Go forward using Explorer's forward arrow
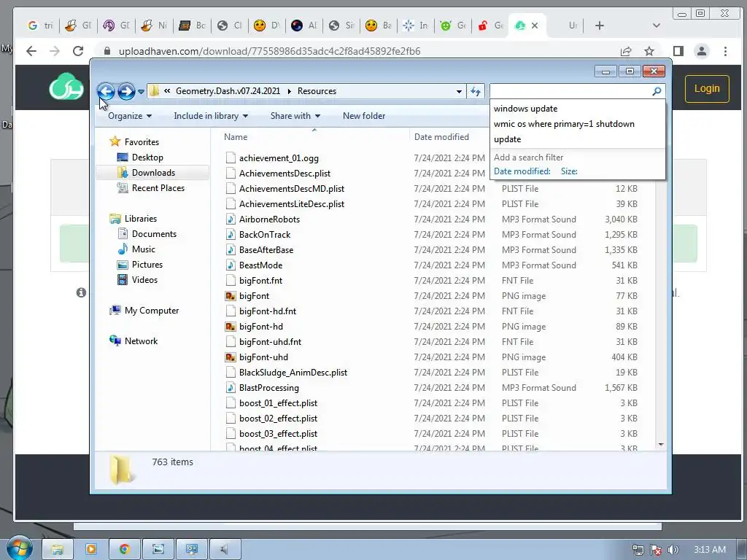 click(x=126, y=91)
